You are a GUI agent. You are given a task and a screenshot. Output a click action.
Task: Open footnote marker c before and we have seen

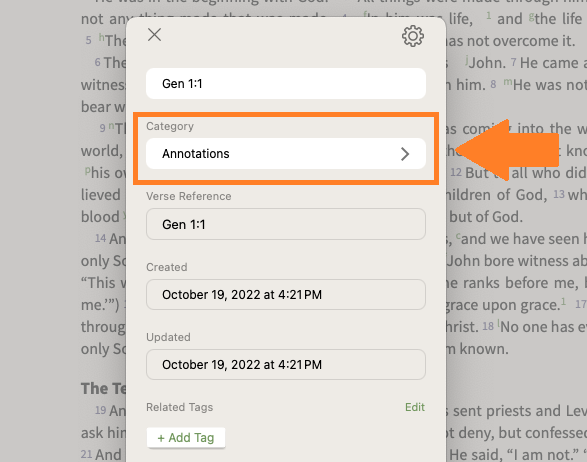[459, 236]
